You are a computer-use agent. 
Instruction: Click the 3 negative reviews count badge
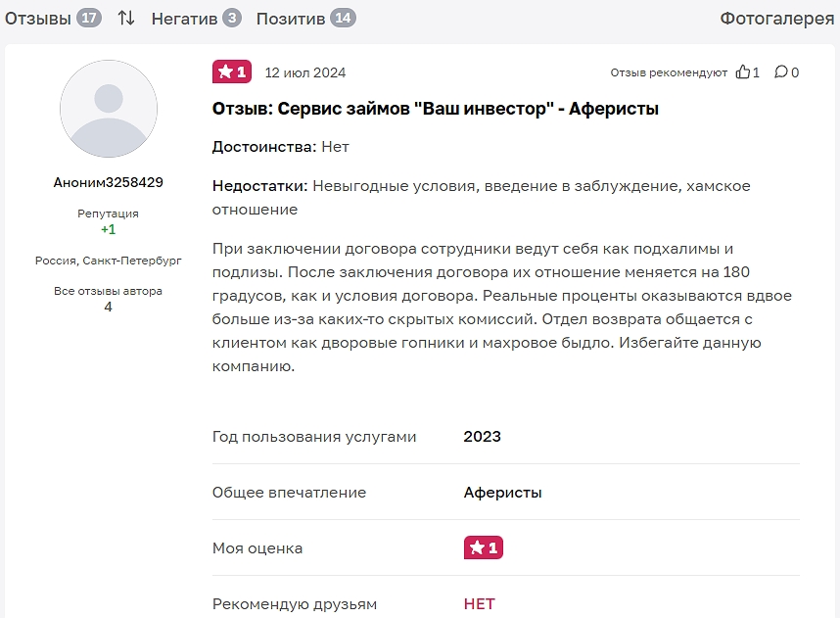(231, 18)
